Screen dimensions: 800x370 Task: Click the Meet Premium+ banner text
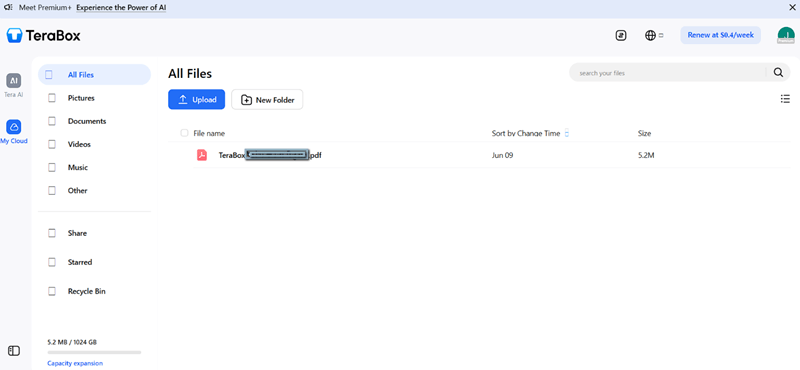(x=45, y=8)
